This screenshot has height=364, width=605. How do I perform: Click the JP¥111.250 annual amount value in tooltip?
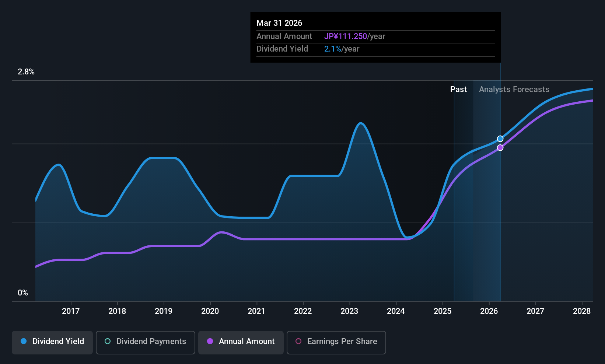346,36
